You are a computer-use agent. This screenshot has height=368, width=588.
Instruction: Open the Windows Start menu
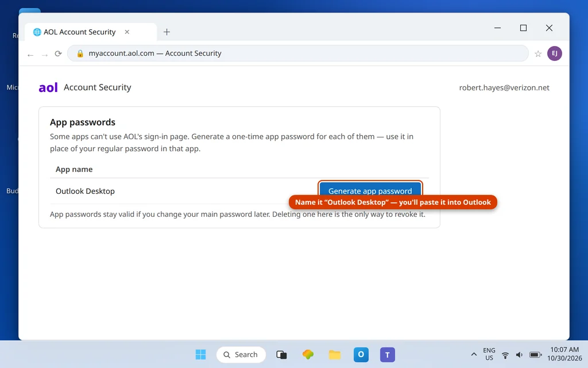200,354
